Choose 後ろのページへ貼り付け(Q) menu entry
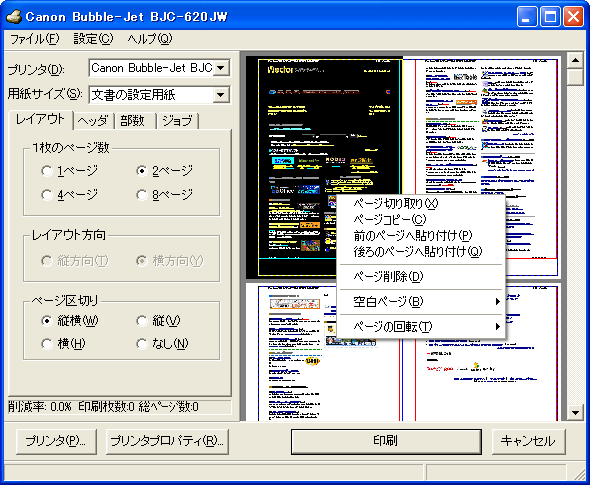590x485 pixels. tap(421, 252)
